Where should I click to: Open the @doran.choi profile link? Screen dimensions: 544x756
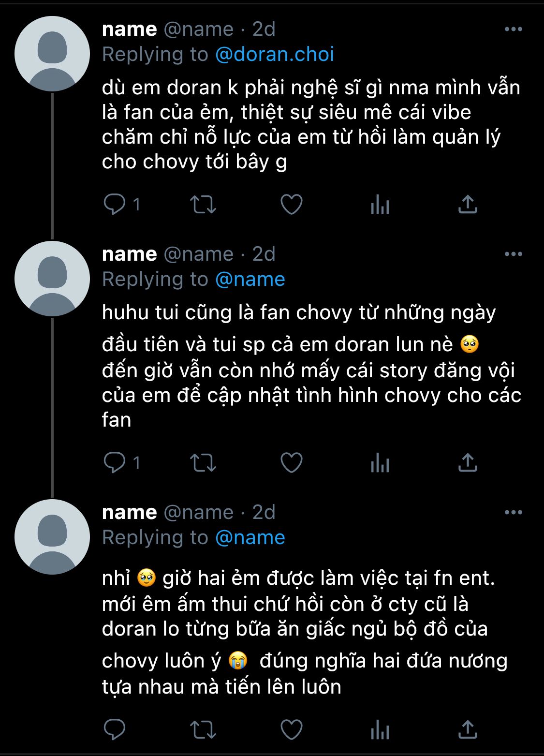(274, 54)
